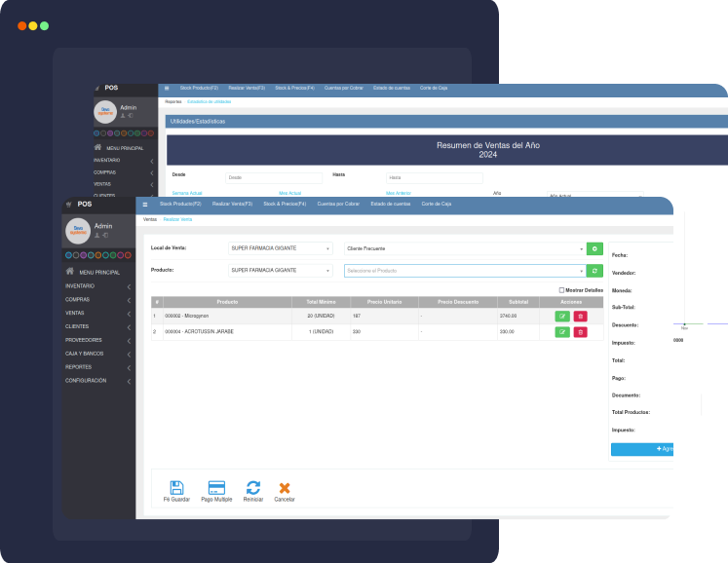Open Producto store dropdown showing SUPER FARMACIA GIGANTE
The height and width of the screenshot is (563, 728).
(x=281, y=270)
